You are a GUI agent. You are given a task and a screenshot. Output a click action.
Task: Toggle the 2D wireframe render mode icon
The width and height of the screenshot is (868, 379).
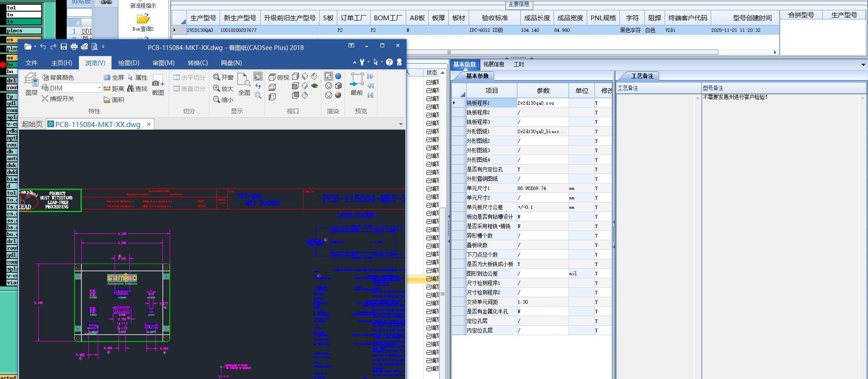click(x=328, y=76)
